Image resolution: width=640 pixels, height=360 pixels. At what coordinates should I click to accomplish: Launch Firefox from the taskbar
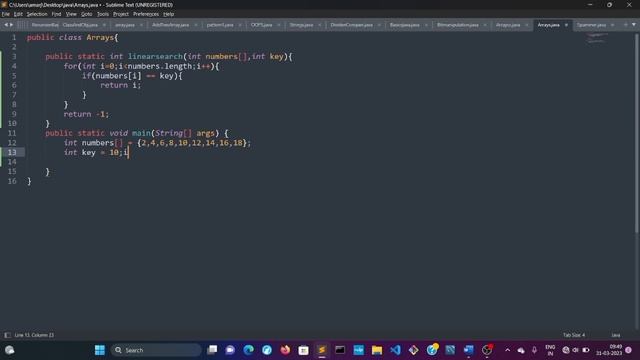[x=285, y=350]
